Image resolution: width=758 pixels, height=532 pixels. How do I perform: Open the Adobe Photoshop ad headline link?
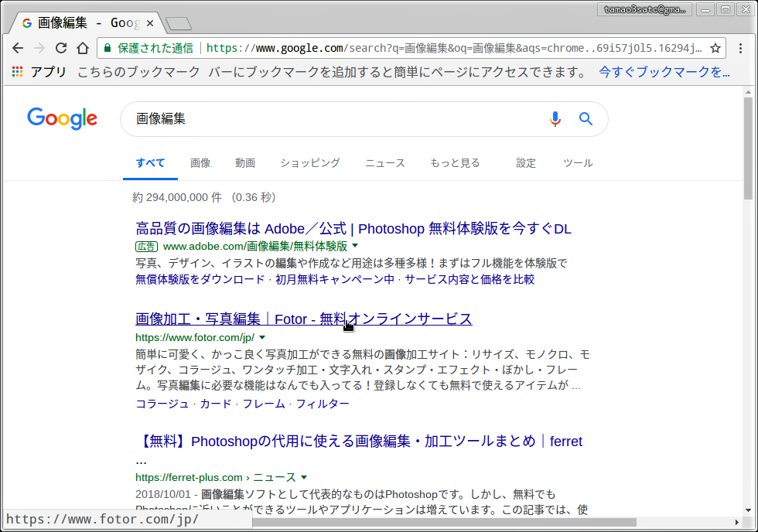[353, 229]
